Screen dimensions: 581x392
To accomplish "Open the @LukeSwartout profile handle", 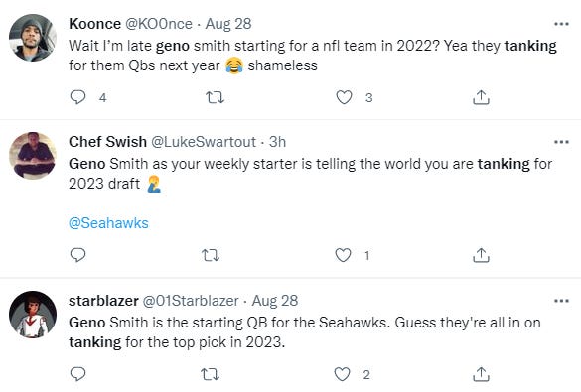I will coord(204,142).
